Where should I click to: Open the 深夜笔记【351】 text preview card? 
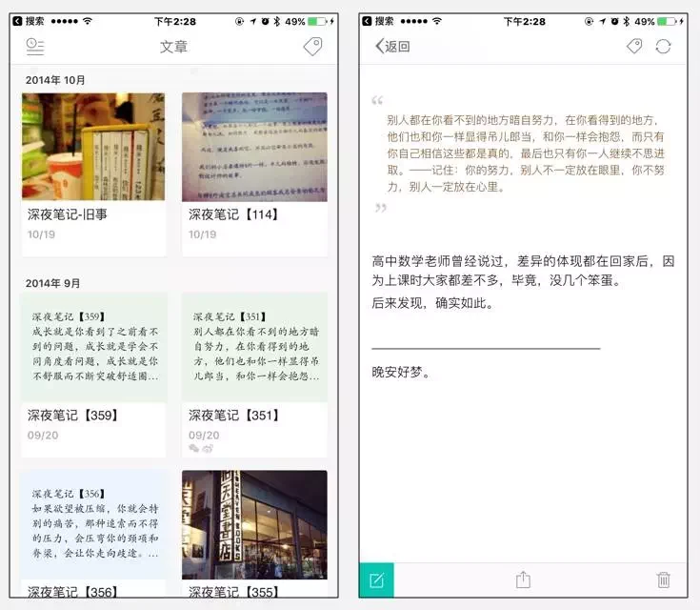(x=254, y=347)
